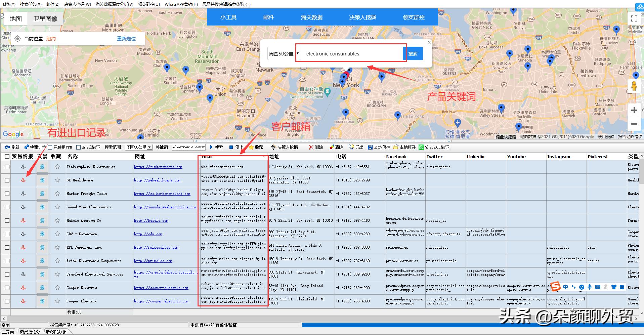Export the results with 导出

click(356, 147)
